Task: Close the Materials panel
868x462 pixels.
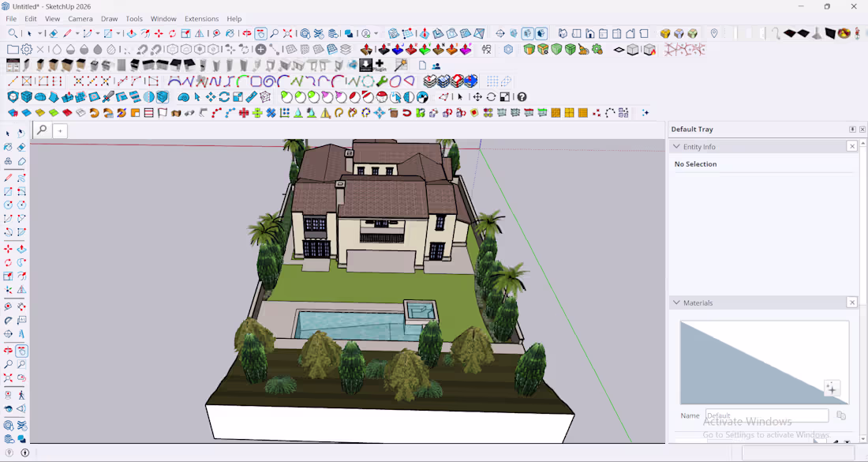Action: [x=852, y=302]
